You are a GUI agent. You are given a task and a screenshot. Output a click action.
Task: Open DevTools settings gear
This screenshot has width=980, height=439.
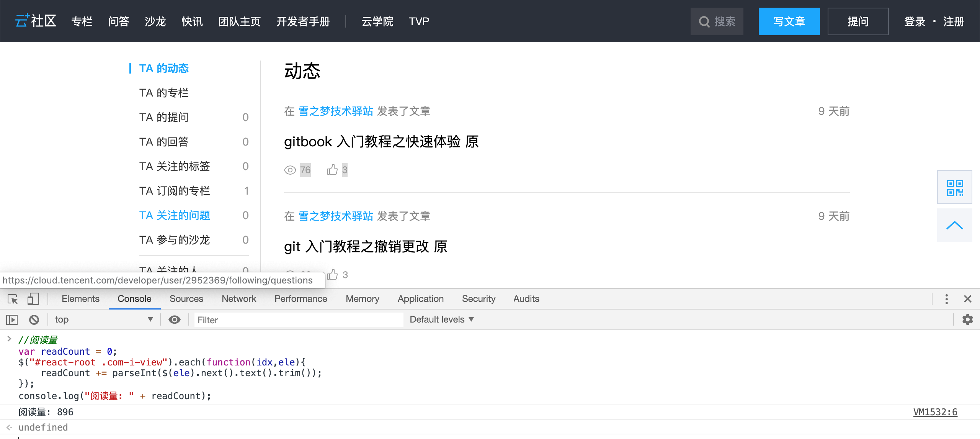(x=968, y=319)
